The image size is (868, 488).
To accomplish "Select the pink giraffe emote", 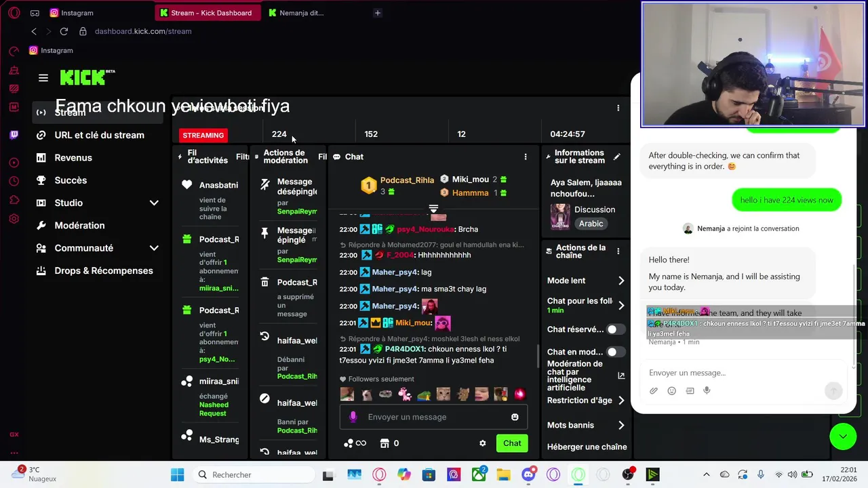I will point(405,394).
